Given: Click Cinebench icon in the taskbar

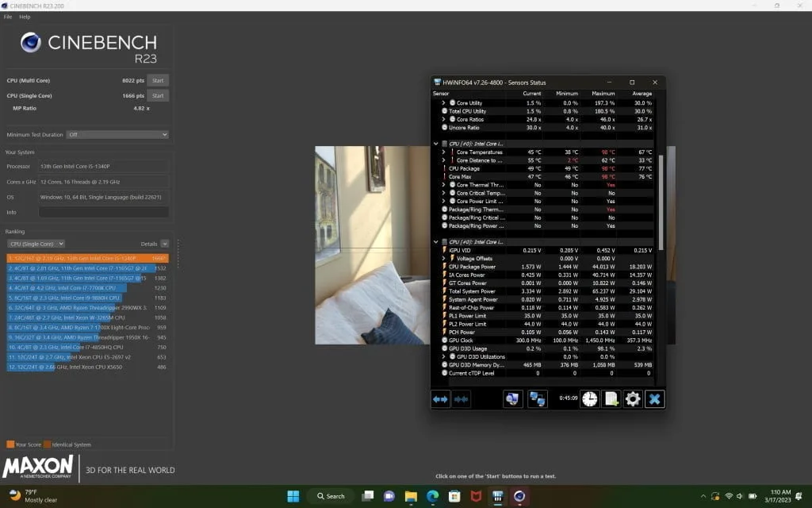Looking at the screenshot, I should pos(519,496).
